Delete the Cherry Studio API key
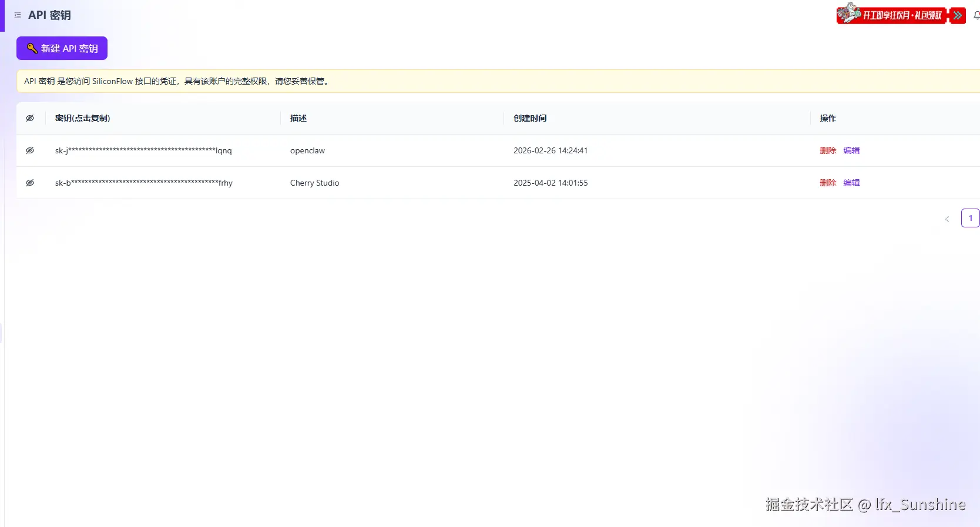Viewport: 980px width, 527px height. (x=828, y=183)
